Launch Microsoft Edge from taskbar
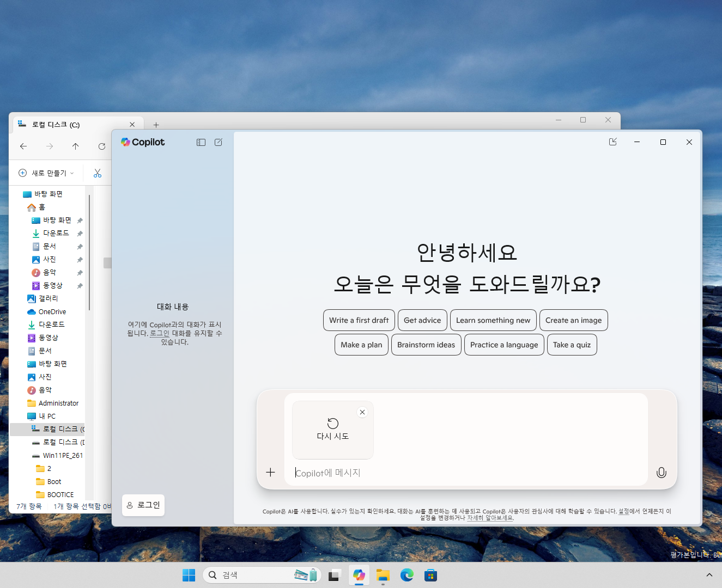Viewport: 722px width, 588px height. coord(407,575)
